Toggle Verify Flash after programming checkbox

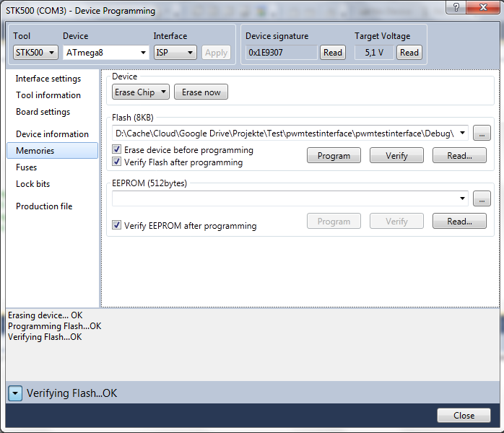pyautogui.click(x=117, y=162)
